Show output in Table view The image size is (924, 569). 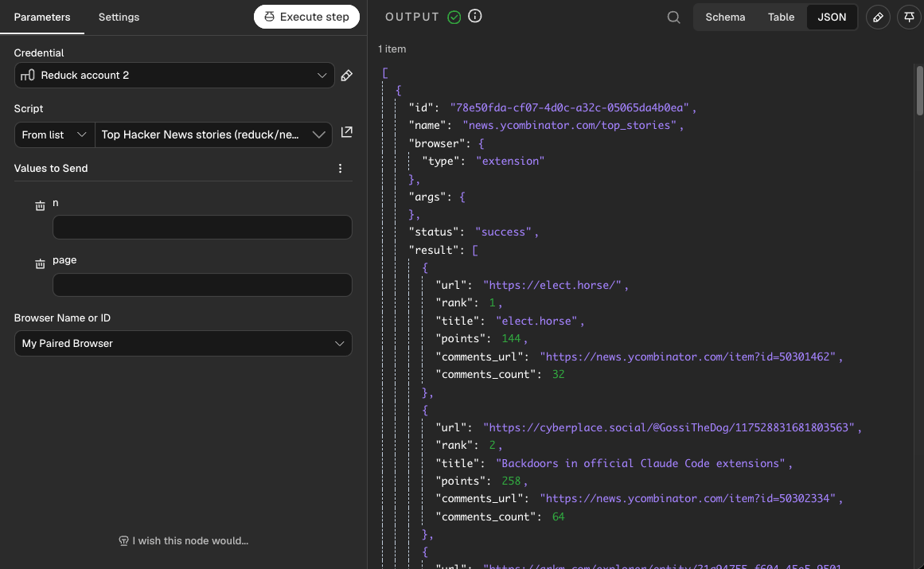[781, 17]
